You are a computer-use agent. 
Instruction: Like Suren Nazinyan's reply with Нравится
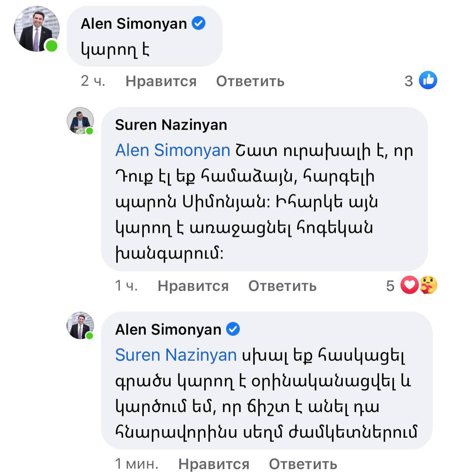coord(193,286)
